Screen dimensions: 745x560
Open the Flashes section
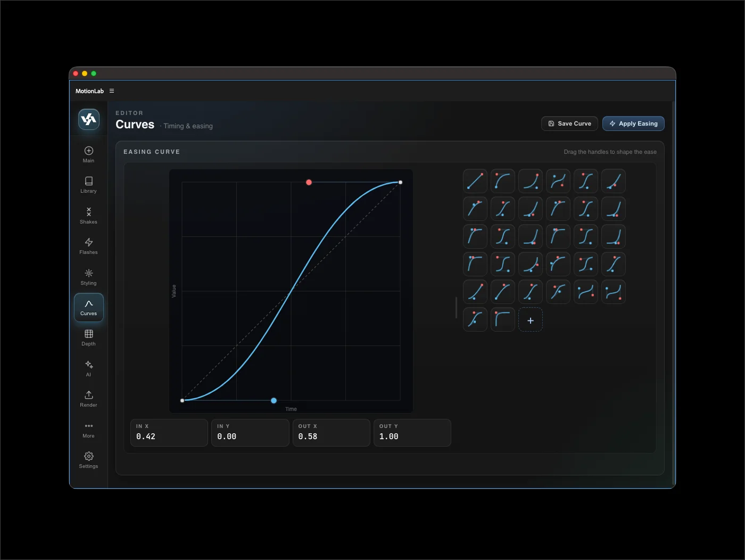pos(88,246)
